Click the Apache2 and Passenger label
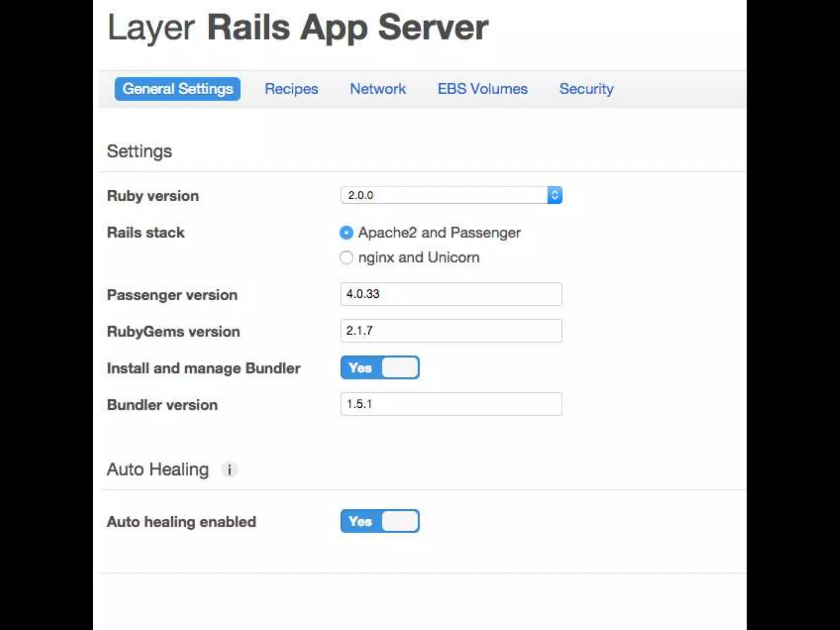This screenshot has height=630, width=840. tap(439, 233)
